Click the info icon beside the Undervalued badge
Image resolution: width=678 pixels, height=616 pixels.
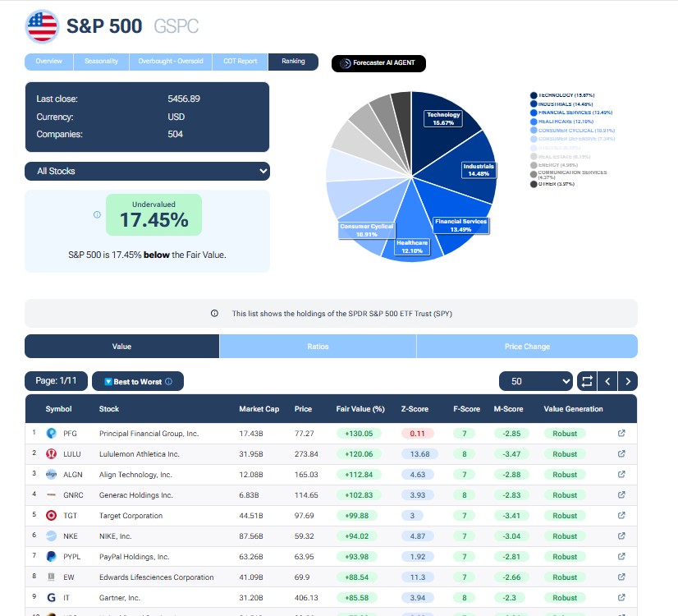(97, 215)
